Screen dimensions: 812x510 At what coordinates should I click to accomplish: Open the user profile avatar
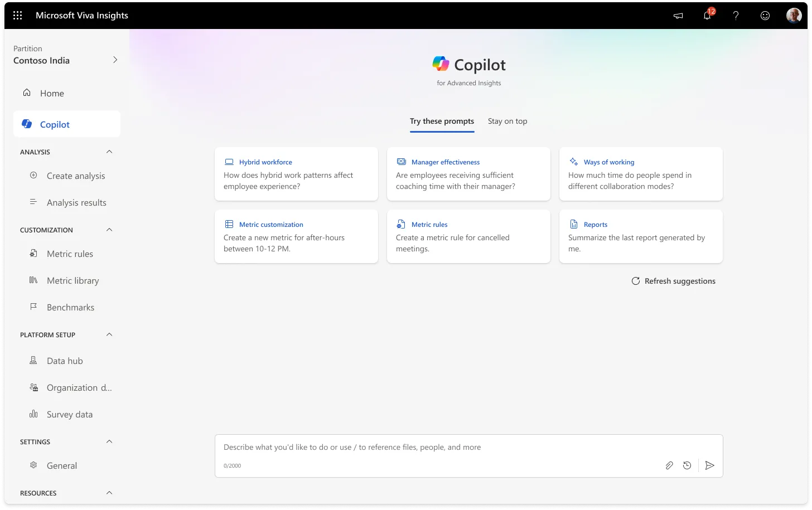pyautogui.click(x=794, y=16)
